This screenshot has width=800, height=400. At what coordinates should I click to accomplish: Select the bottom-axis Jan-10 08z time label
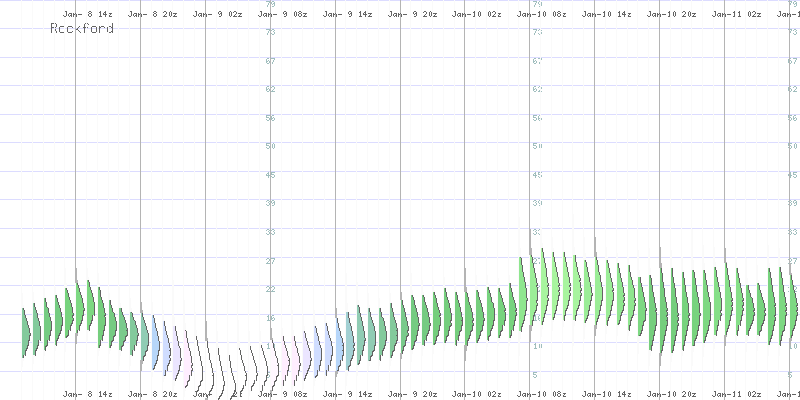tap(542, 394)
